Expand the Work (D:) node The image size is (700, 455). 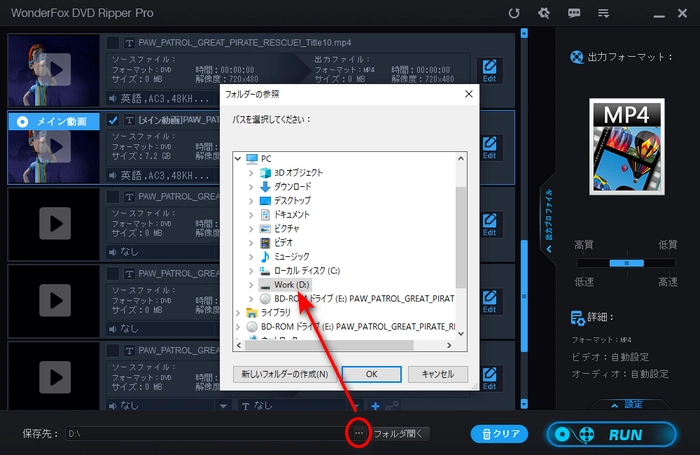click(251, 284)
